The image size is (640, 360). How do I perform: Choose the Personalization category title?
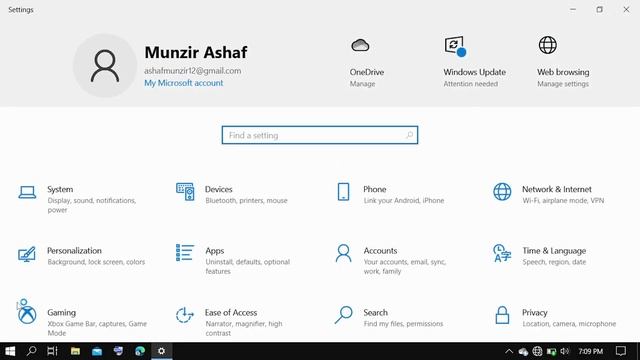(74, 251)
